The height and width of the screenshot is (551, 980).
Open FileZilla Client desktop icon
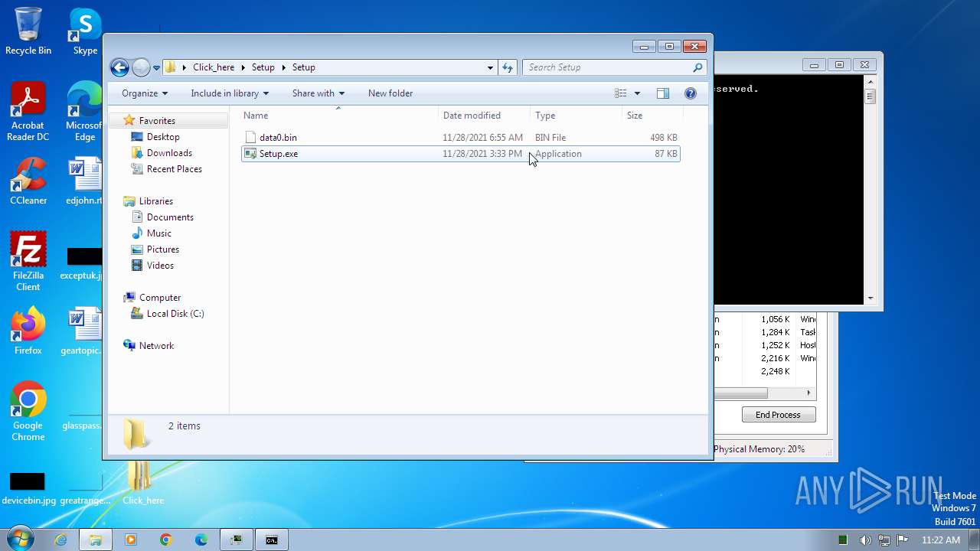pos(28,262)
